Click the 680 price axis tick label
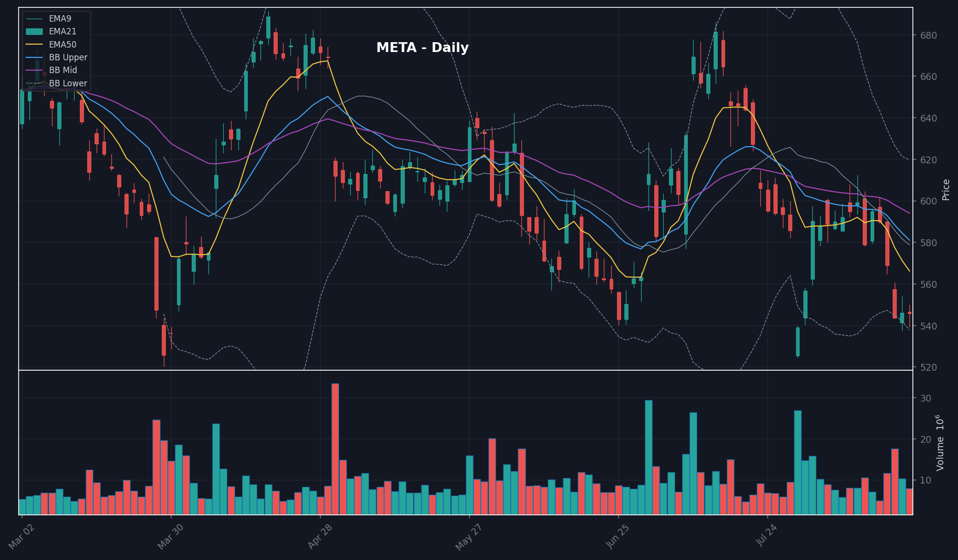 coord(928,35)
